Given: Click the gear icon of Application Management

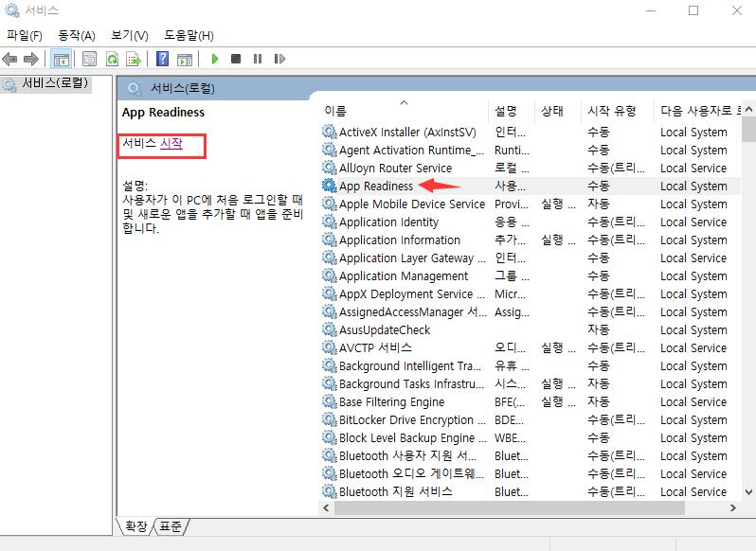Looking at the screenshot, I should pos(330,275).
